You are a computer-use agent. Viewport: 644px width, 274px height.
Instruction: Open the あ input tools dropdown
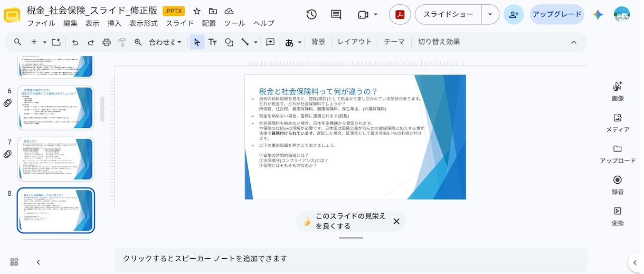(293, 42)
